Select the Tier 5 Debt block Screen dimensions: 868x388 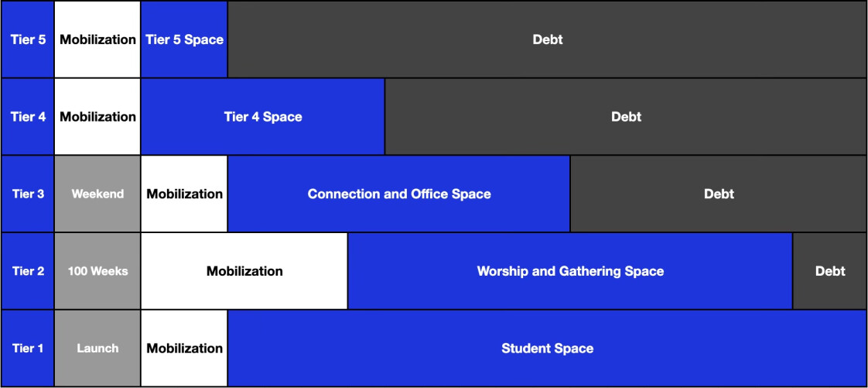(548, 39)
